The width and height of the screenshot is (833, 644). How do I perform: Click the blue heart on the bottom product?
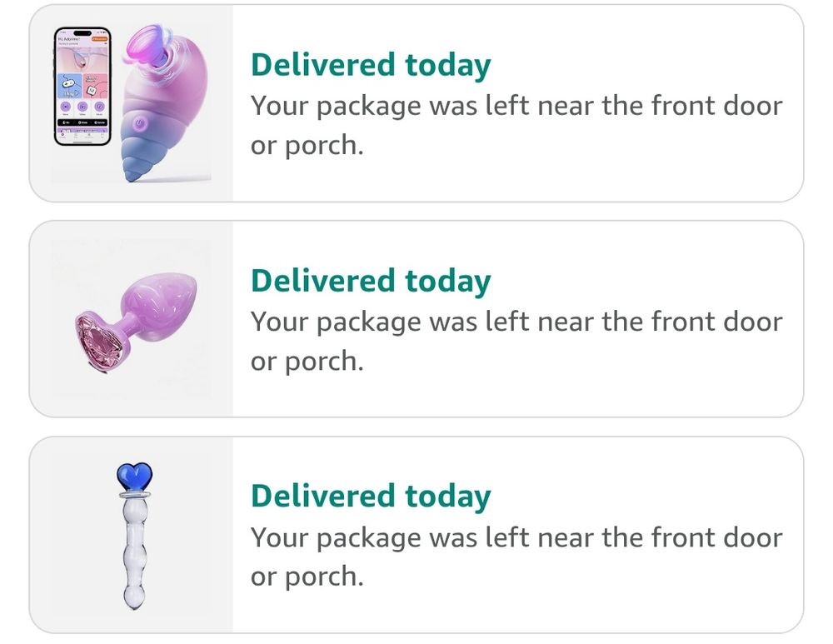coord(133,478)
